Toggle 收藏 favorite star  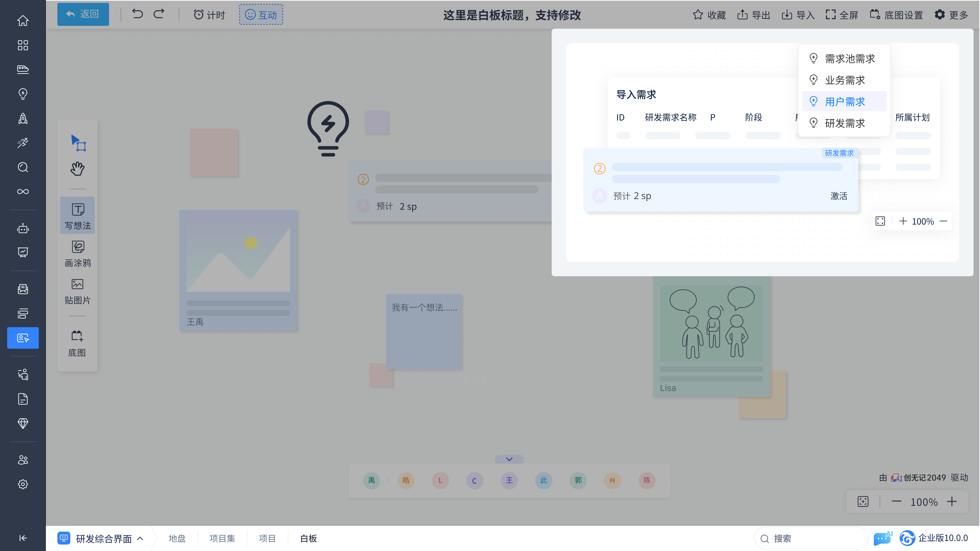[x=709, y=15]
